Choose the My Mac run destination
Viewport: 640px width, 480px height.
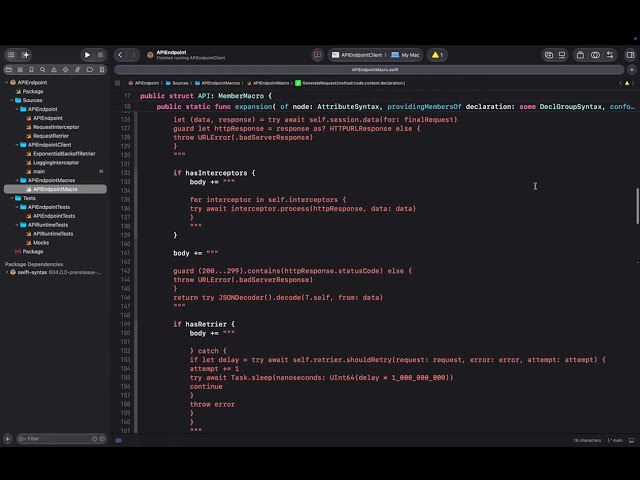[405, 55]
